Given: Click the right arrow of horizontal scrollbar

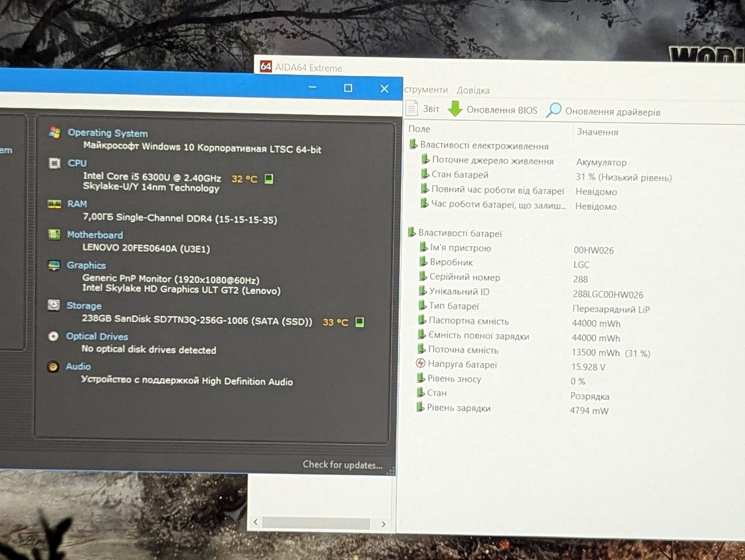Looking at the screenshot, I should click(x=383, y=524).
